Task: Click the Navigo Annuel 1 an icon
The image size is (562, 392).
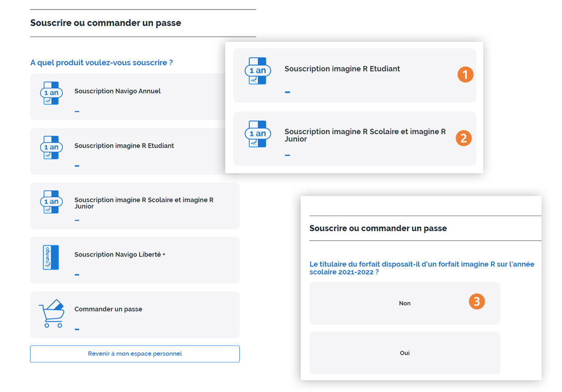Action: (x=51, y=93)
